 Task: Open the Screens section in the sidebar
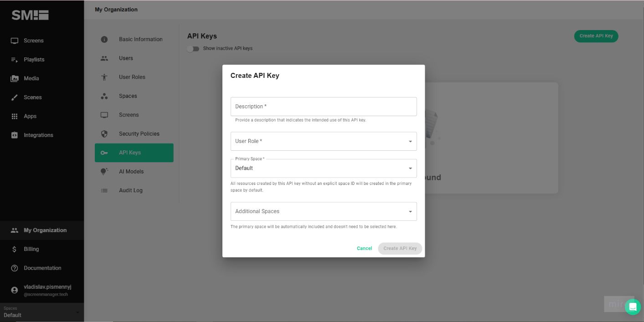15,41
